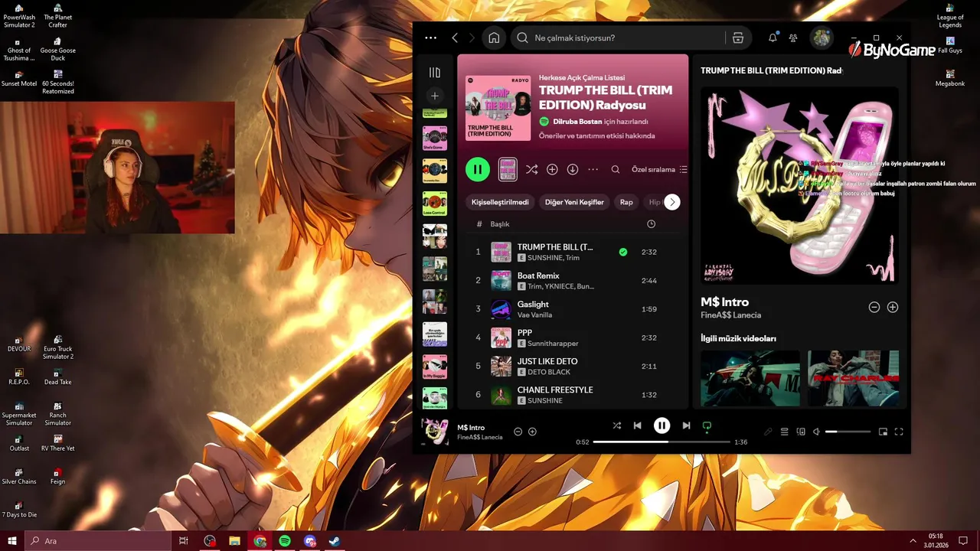Skip to previous track
This screenshot has width=980, height=551.
[637, 425]
